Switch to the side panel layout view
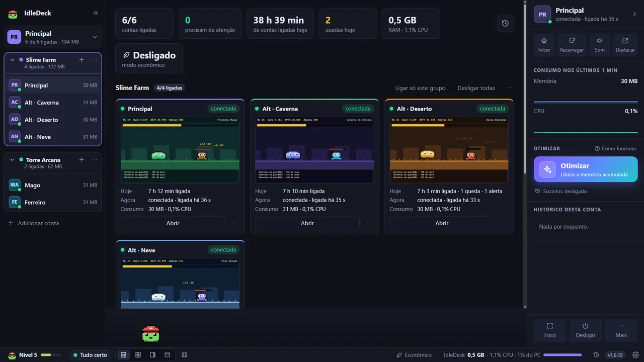This screenshot has height=362, width=644. [152, 355]
